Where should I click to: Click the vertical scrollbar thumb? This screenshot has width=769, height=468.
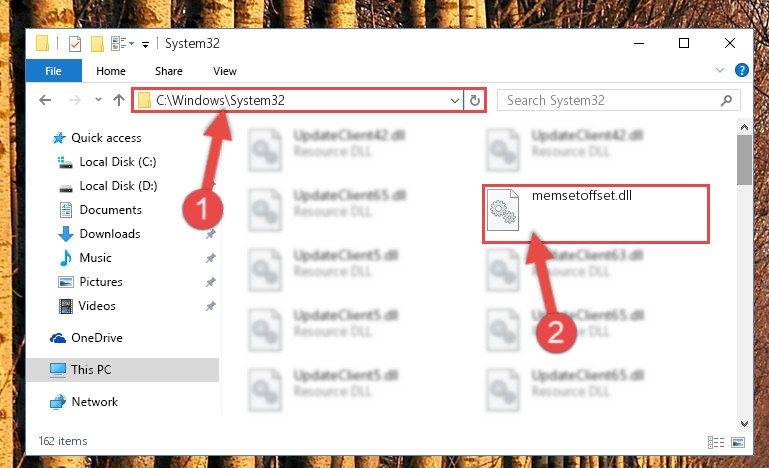[744, 160]
